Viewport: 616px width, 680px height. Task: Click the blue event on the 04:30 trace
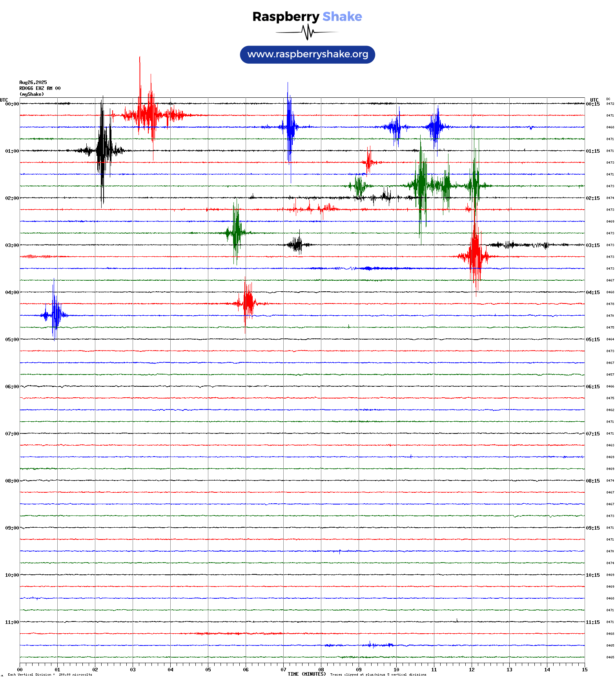[x=55, y=315]
